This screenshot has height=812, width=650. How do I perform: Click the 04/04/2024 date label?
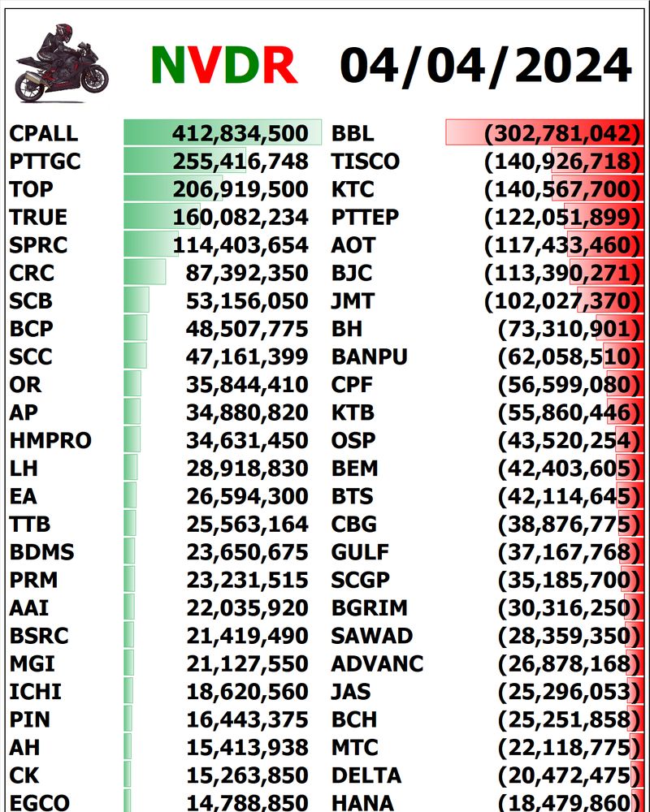(x=485, y=64)
